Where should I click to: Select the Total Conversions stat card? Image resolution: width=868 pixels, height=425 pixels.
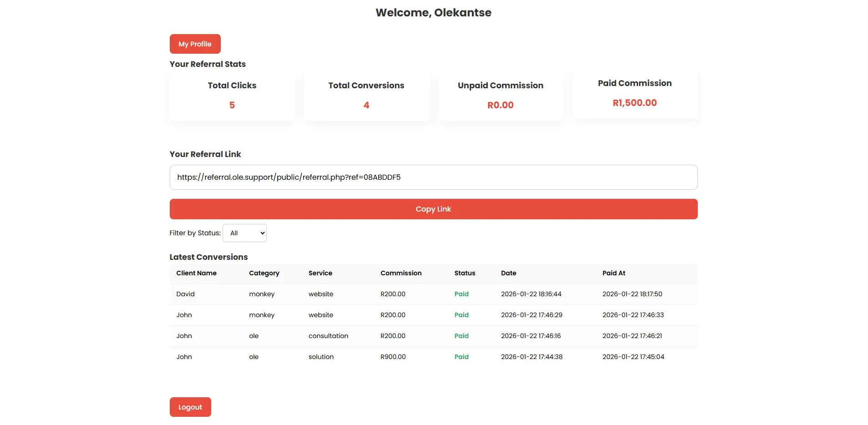point(366,96)
